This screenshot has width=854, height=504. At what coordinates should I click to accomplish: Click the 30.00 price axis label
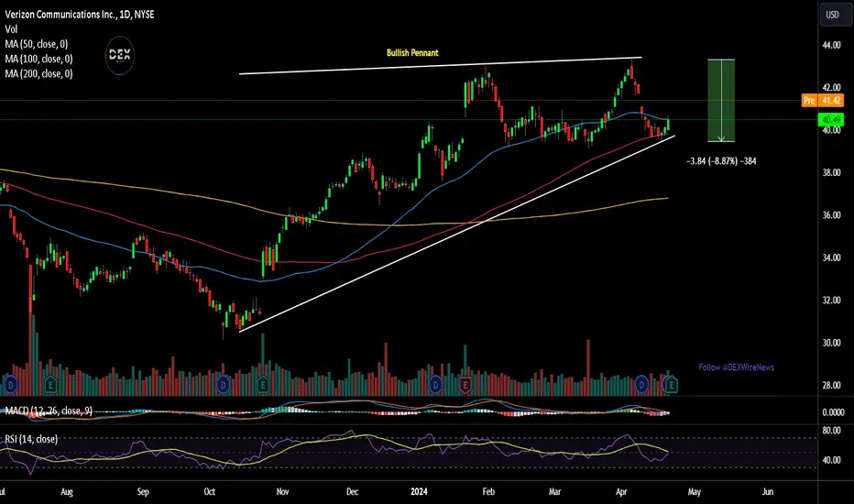832,343
